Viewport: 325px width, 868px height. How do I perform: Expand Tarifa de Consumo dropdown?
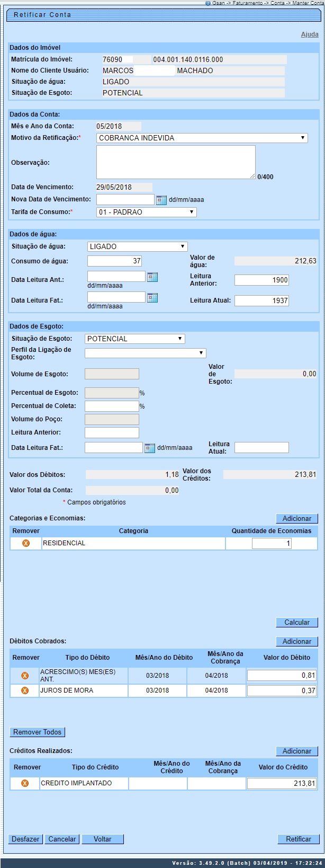tap(146, 212)
